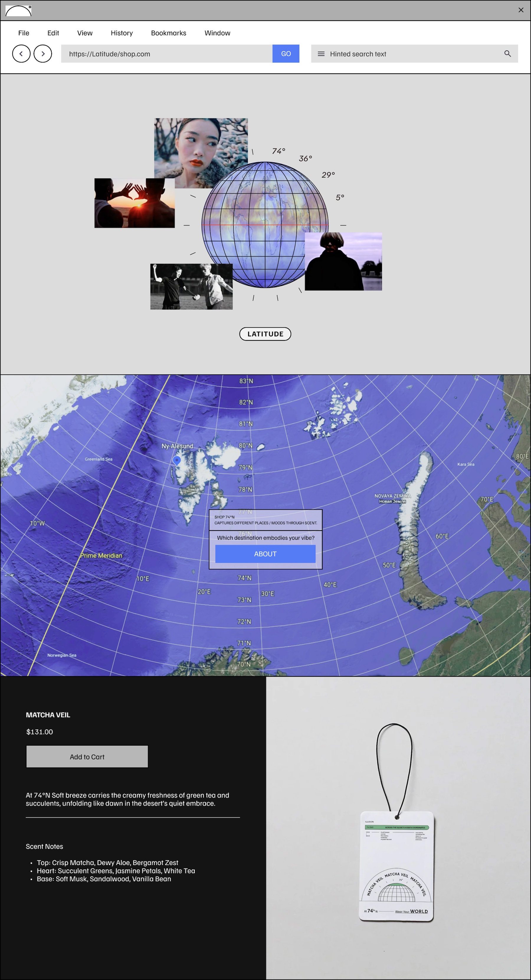Close the window with the X icon

click(x=521, y=10)
